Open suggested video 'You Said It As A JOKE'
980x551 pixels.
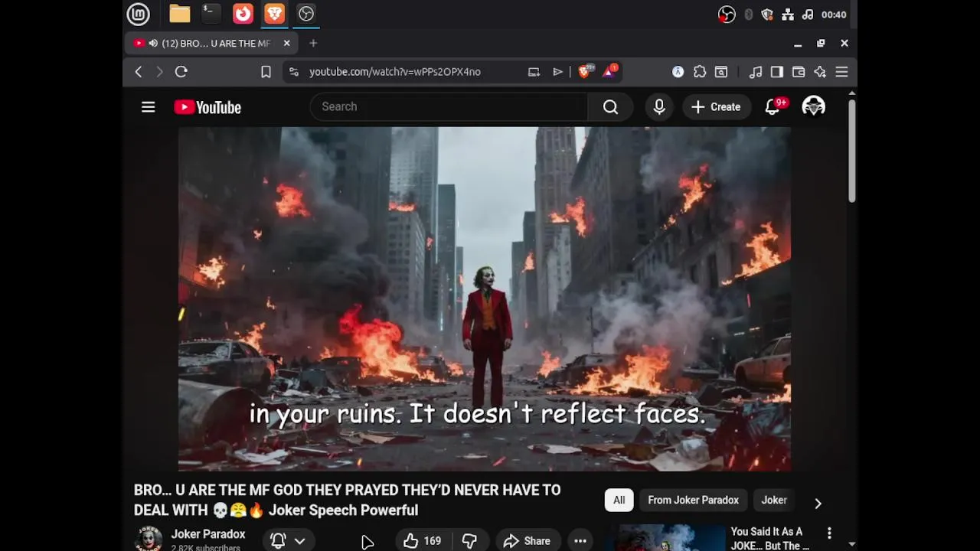click(x=770, y=539)
